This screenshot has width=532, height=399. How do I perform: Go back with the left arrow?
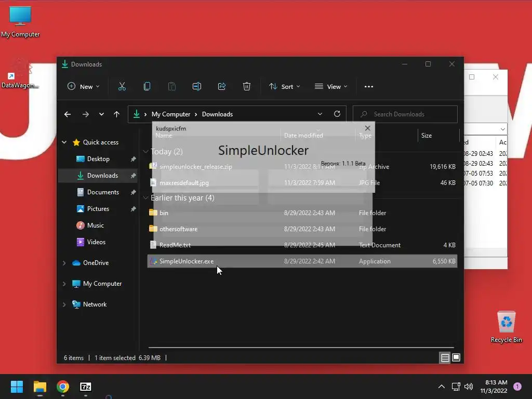coord(68,114)
